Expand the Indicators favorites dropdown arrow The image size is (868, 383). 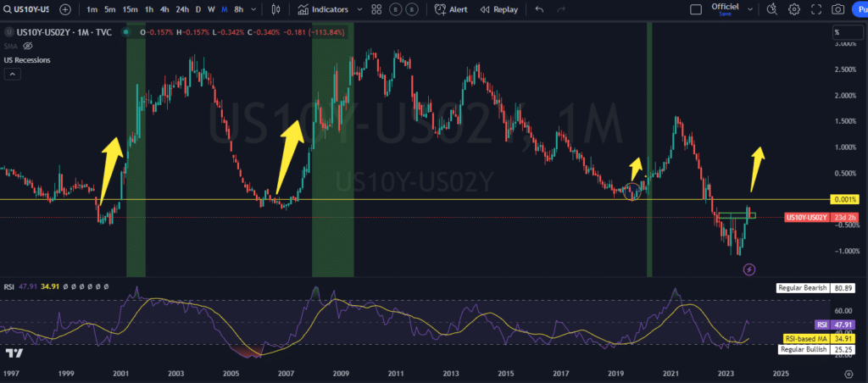point(359,10)
